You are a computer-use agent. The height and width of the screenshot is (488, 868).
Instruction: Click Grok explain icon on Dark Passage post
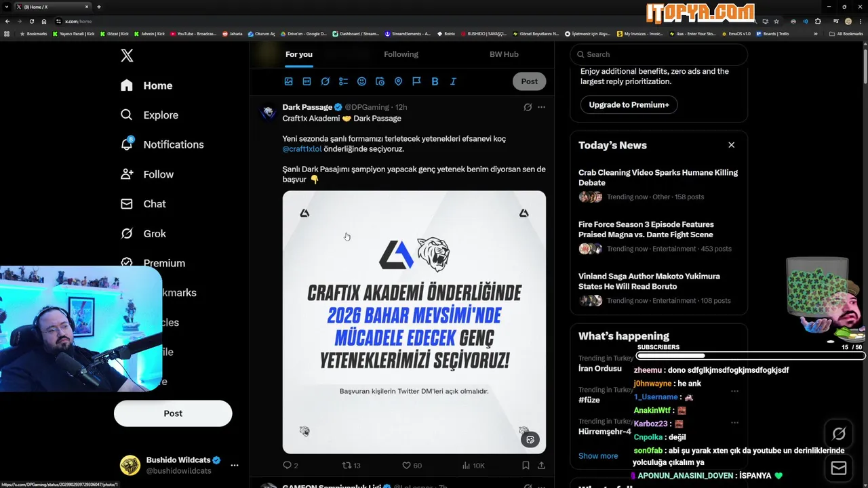[528, 107]
